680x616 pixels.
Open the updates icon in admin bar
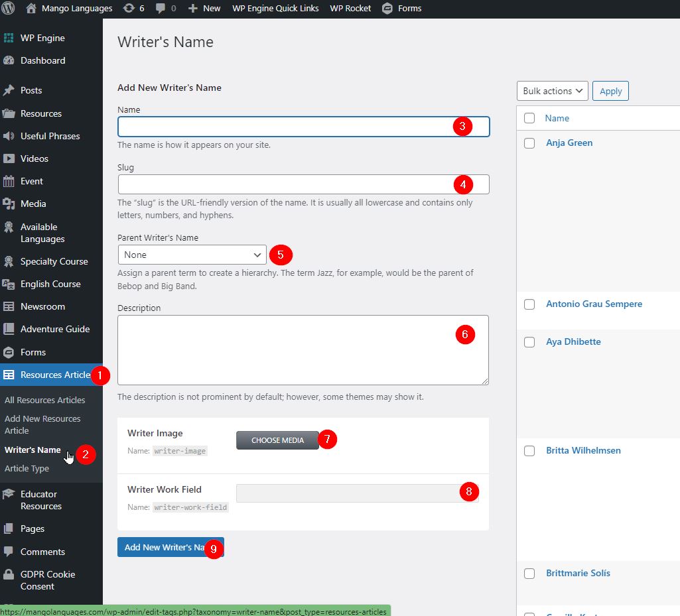(127, 9)
